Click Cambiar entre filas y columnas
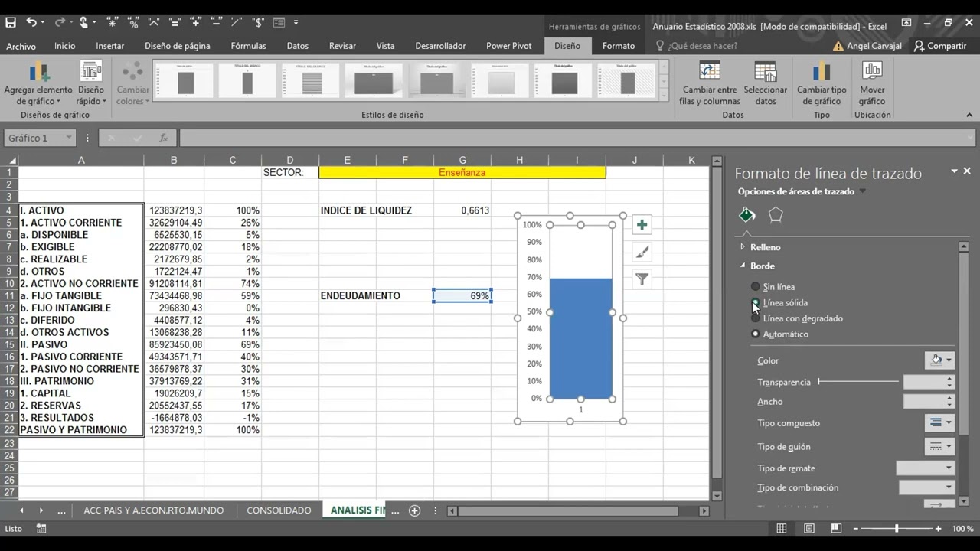This screenshot has height=551, width=980. [x=710, y=84]
